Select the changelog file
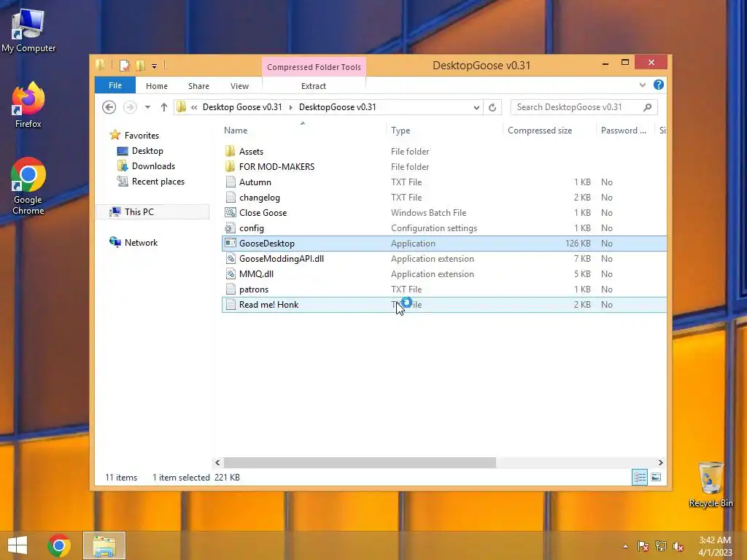This screenshot has width=747, height=560. (x=444, y=197)
